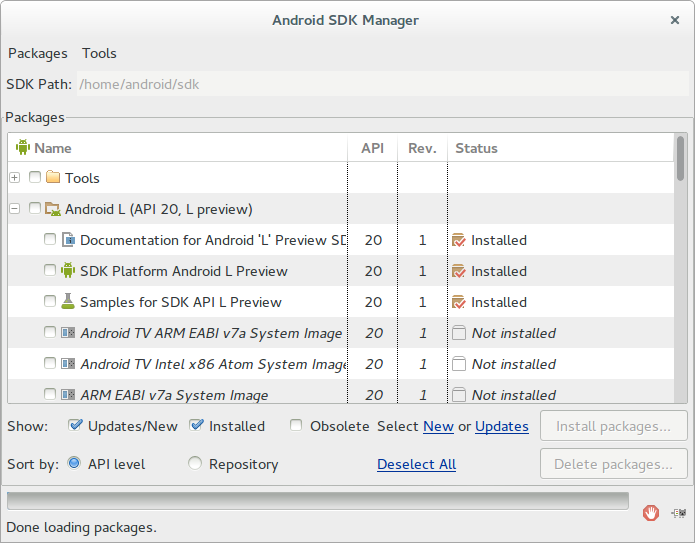Check Samples for SDK API L Preview checkbox
Viewport: 695px width, 543px height.
[50, 301]
